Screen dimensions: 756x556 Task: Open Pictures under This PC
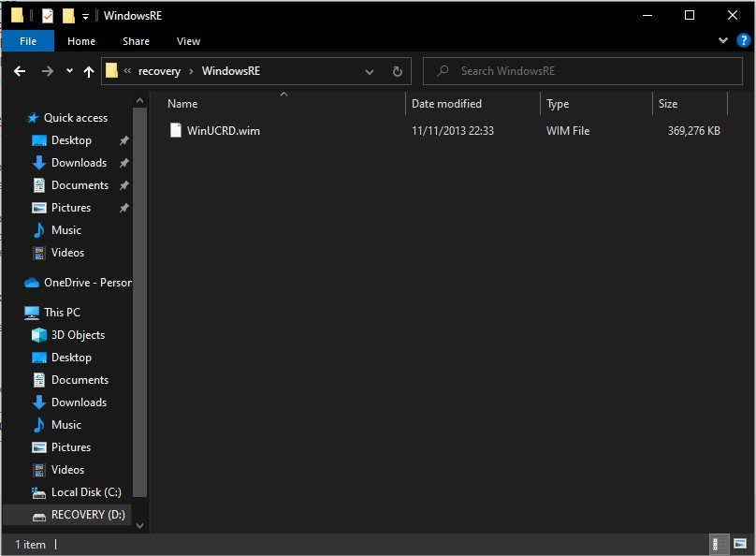71,447
